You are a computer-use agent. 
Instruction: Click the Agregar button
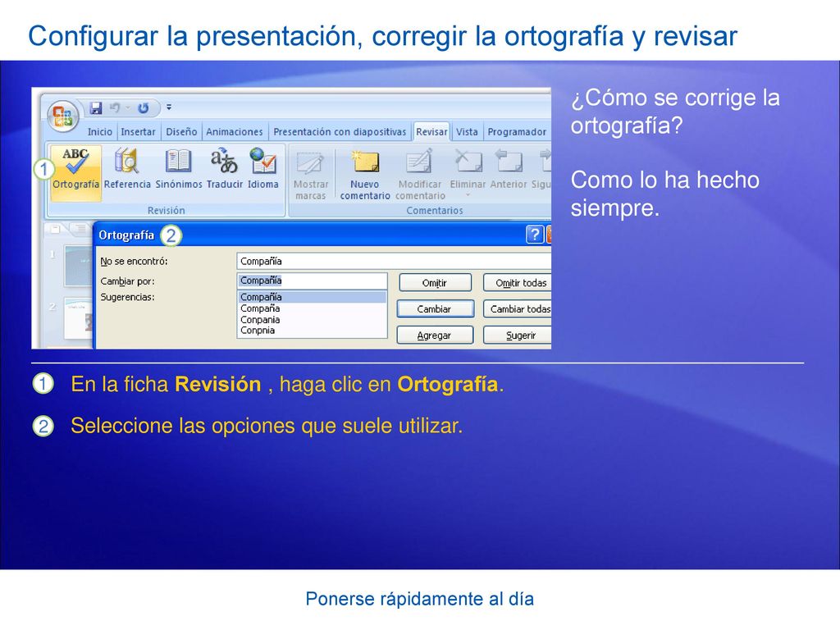(435, 336)
